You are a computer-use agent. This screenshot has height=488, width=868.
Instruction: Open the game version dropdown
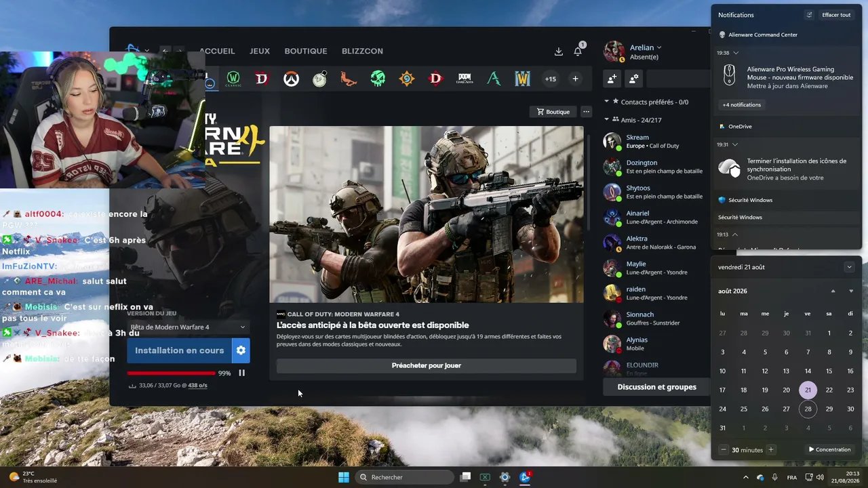[188, 327]
